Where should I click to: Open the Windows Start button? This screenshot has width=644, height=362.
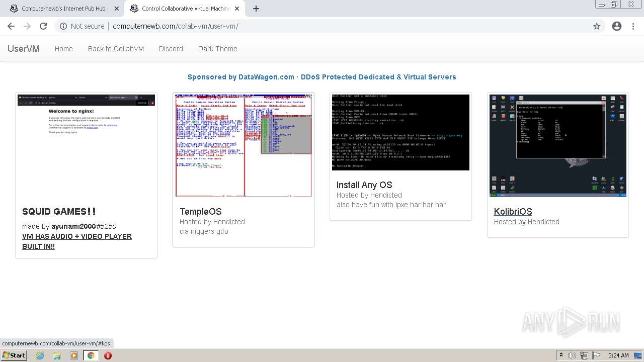(14, 355)
